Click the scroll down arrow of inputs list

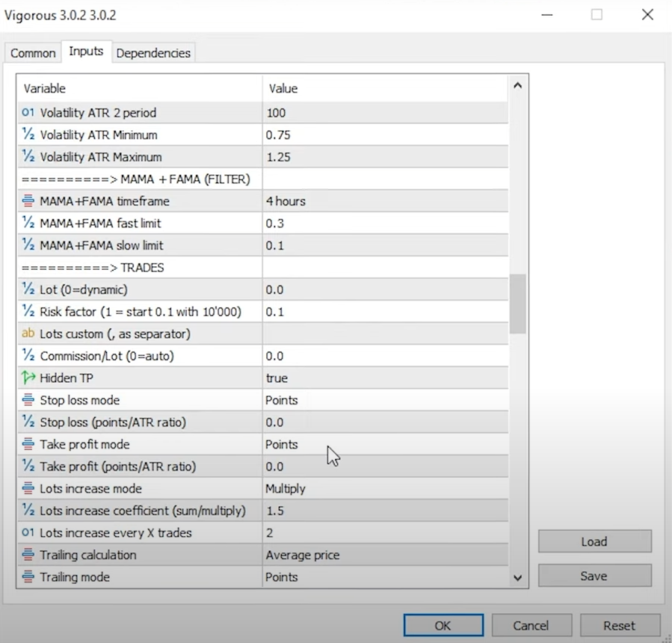(518, 577)
